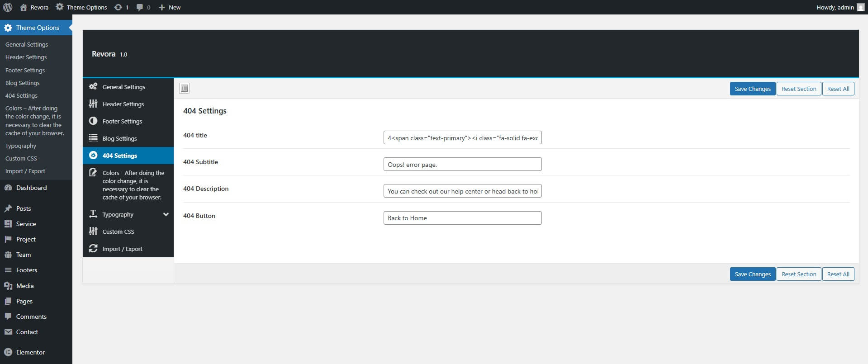Click the bottom Reset Section button
This screenshot has width=868, height=364.
click(x=799, y=274)
